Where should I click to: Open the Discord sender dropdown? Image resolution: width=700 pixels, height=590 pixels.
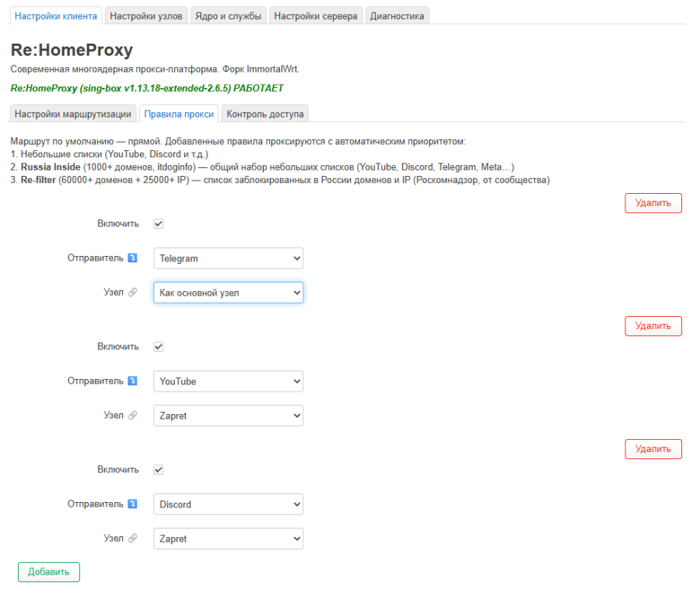pyautogui.click(x=228, y=504)
